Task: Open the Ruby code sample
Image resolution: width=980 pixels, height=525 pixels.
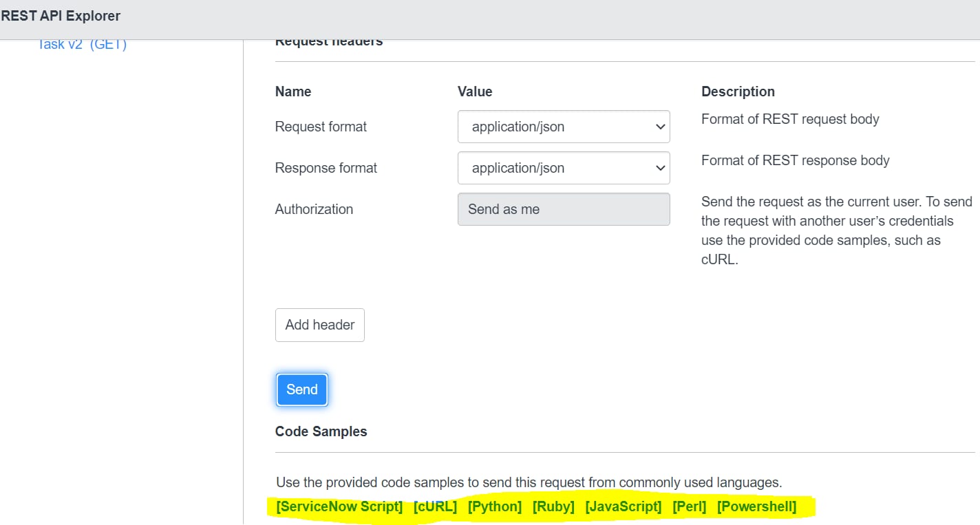Action: pyautogui.click(x=553, y=506)
